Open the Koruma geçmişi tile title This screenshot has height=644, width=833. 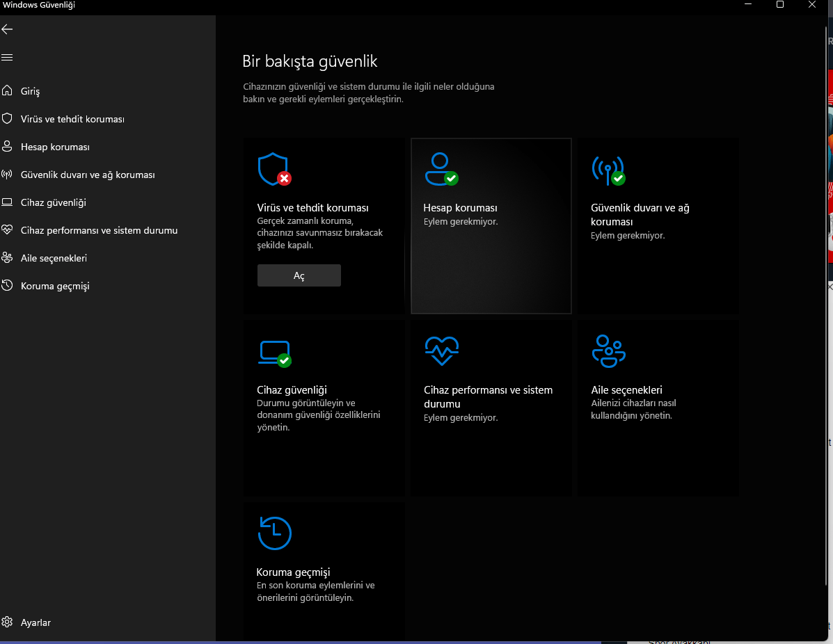(x=293, y=572)
